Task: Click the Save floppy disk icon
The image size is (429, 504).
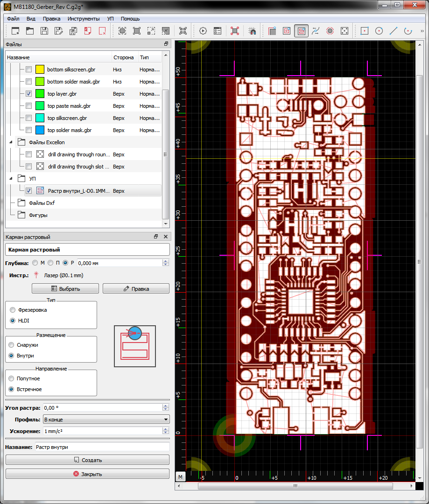Action: pyautogui.click(x=44, y=31)
